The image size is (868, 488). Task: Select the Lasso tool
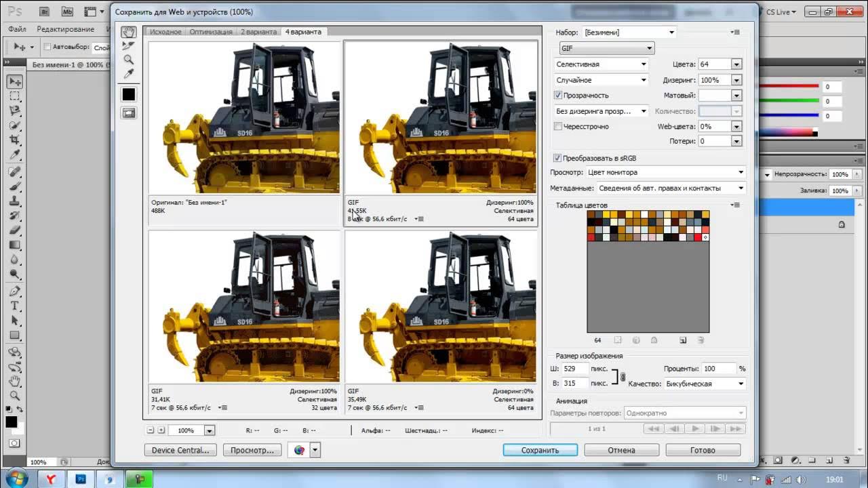(15, 110)
